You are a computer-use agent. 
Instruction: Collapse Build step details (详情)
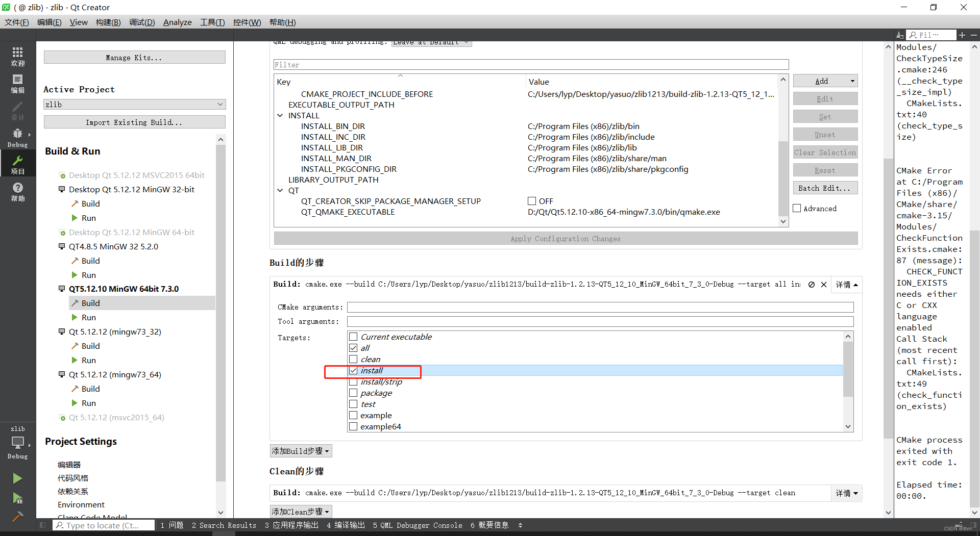click(x=847, y=285)
